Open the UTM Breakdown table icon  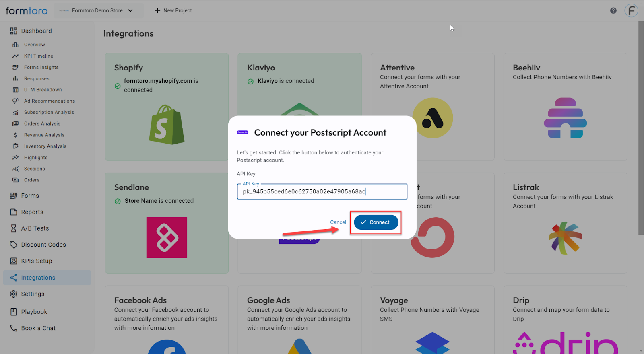(x=15, y=90)
